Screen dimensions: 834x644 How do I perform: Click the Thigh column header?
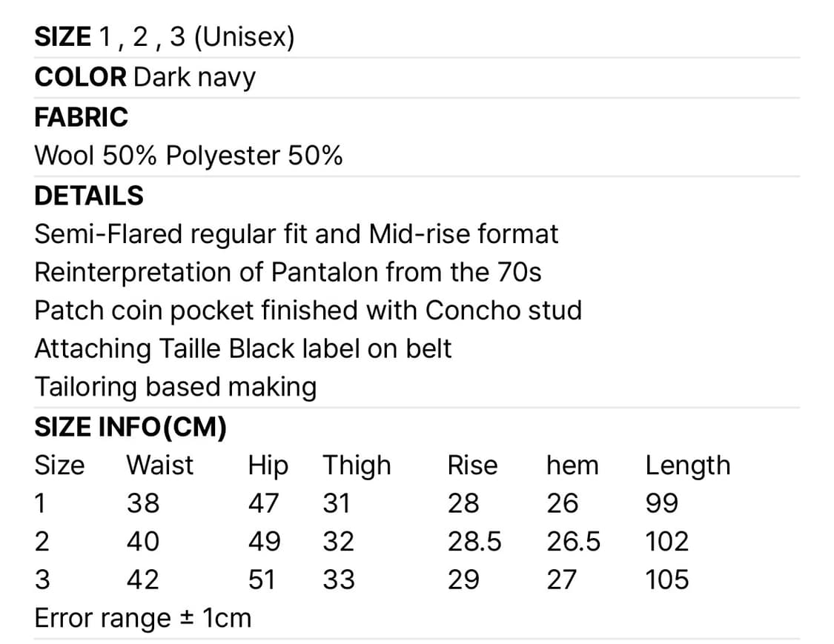[356, 465]
